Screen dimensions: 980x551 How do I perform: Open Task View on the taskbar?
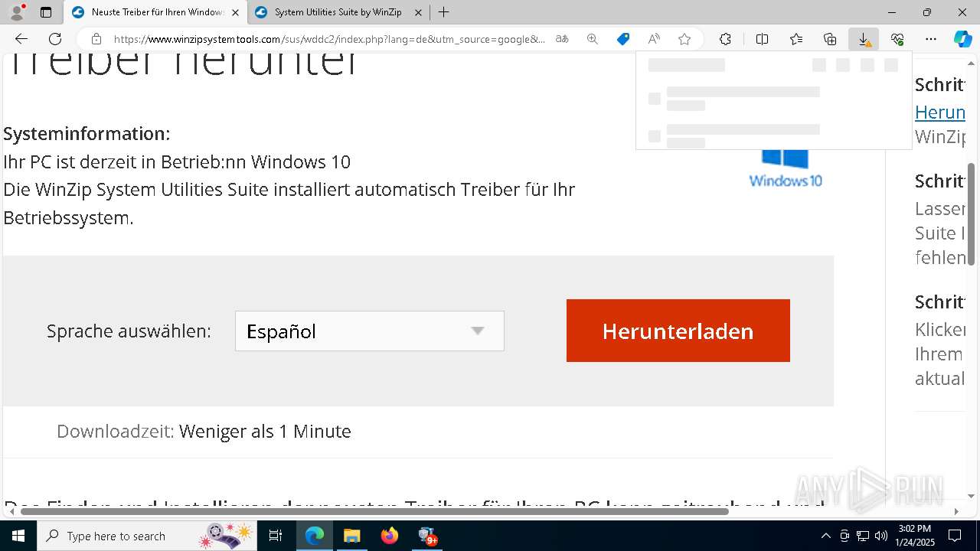click(x=276, y=536)
